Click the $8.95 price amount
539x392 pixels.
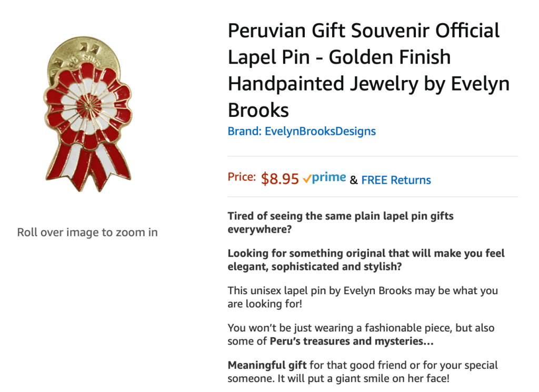pyautogui.click(x=280, y=179)
